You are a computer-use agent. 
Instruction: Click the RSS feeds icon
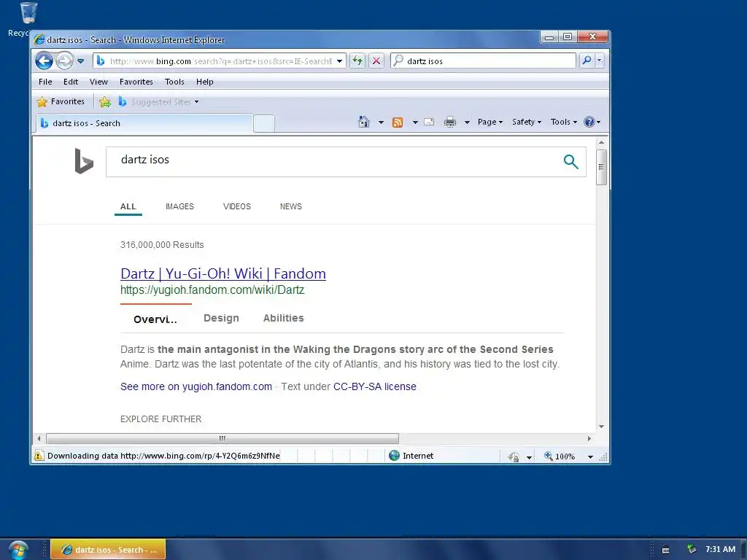pos(398,122)
